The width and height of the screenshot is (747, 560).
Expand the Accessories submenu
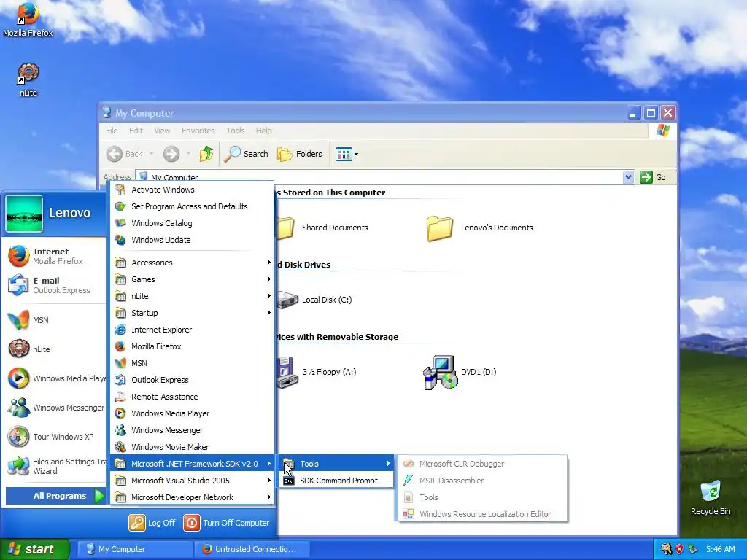pos(192,262)
